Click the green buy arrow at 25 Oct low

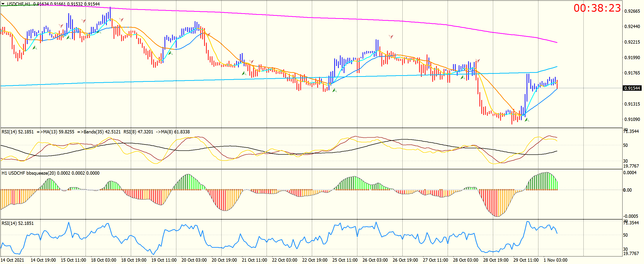pyautogui.click(x=334, y=90)
